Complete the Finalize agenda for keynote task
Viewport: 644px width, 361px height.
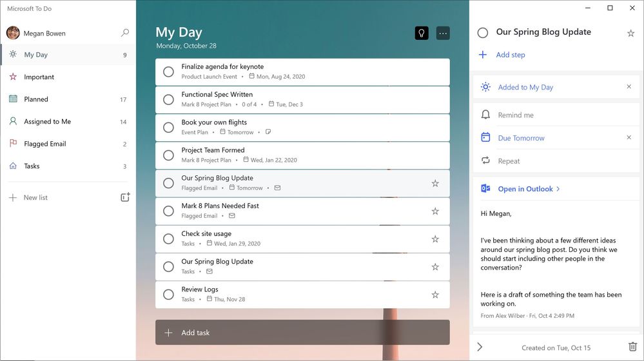pos(168,72)
